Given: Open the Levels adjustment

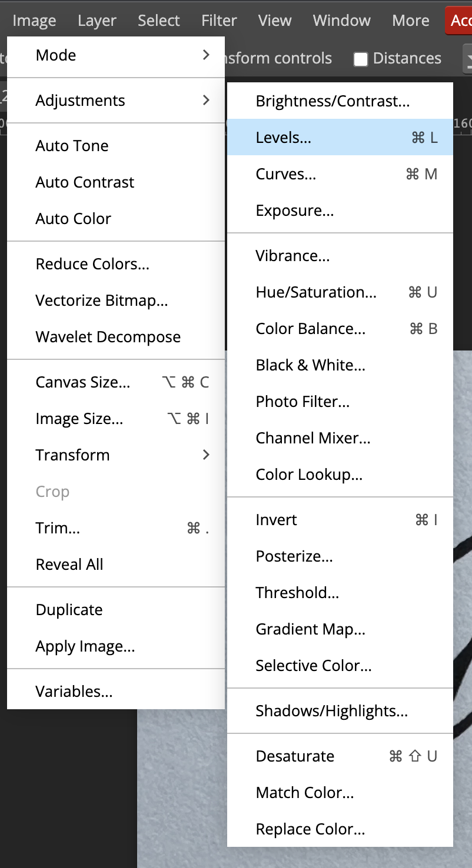Looking at the screenshot, I should point(340,138).
